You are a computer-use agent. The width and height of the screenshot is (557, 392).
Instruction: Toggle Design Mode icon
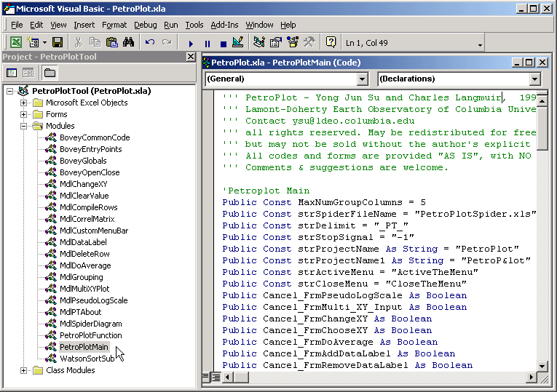point(237,43)
